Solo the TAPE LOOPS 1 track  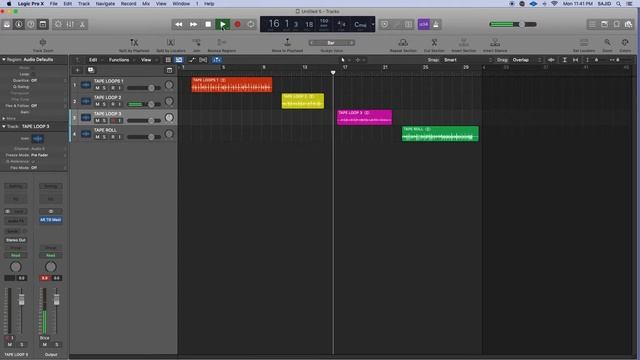pos(104,88)
